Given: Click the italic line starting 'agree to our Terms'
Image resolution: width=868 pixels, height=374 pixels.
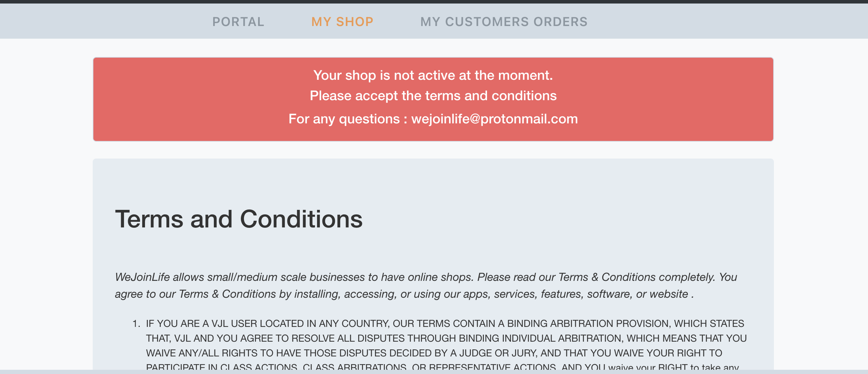Looking at the screenshot, I should tap(404, 294).
